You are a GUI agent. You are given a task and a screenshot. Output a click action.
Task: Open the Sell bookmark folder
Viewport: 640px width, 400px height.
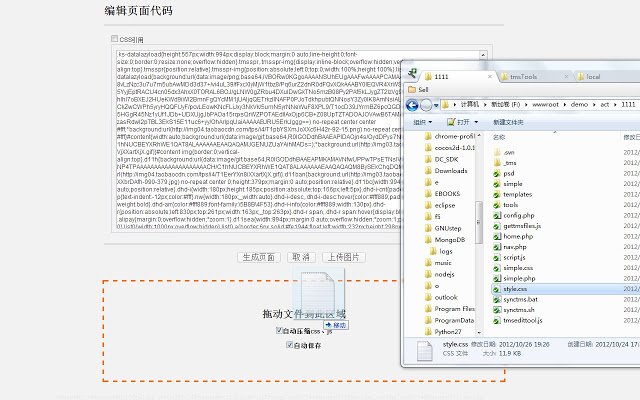[418, 89]
